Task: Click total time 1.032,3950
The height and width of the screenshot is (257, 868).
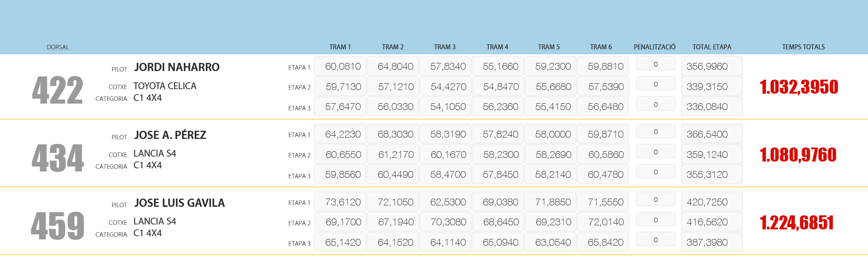Action: 799,87
